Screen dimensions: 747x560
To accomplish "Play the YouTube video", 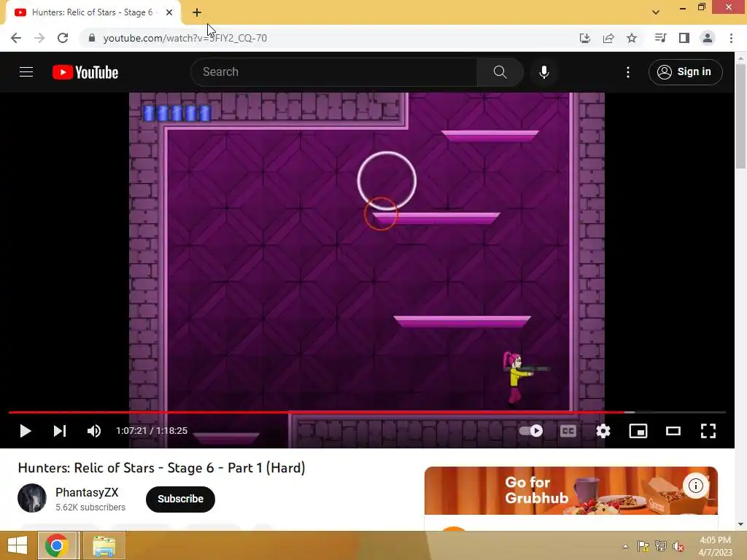I will (x=26, y=431).
